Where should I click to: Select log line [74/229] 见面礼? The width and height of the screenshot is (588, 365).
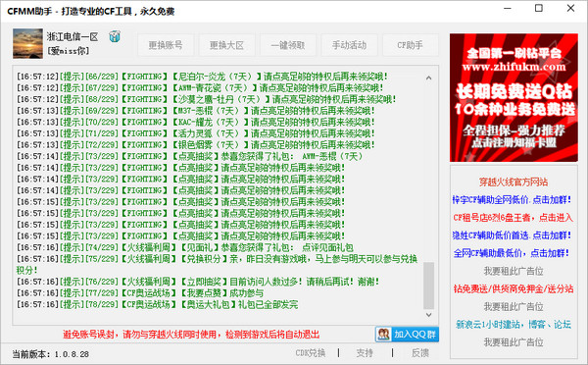pos(185,247)
